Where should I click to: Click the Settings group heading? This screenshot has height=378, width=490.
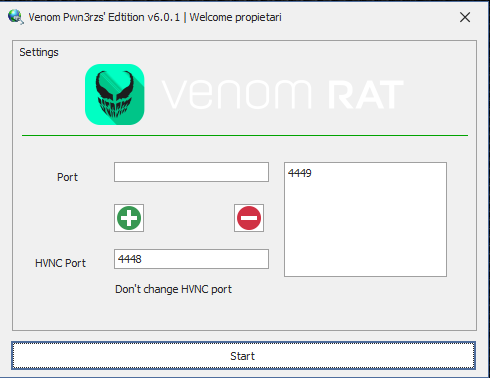39,52
